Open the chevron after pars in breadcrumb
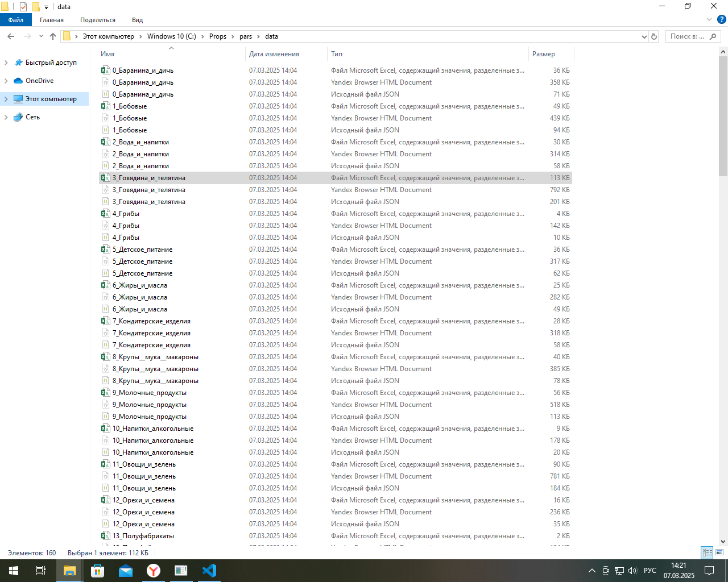 (259, 36)
